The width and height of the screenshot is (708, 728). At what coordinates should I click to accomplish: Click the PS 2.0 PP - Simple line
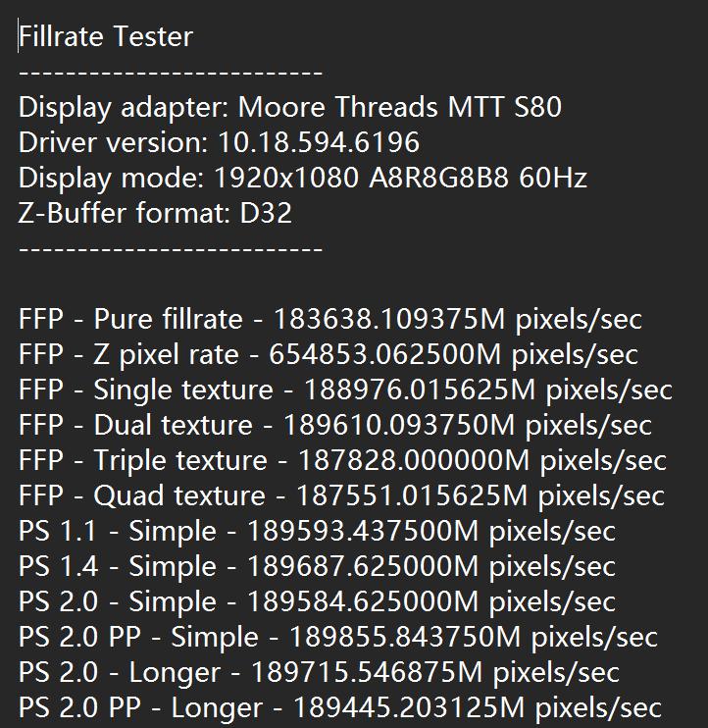pos(337,638)
